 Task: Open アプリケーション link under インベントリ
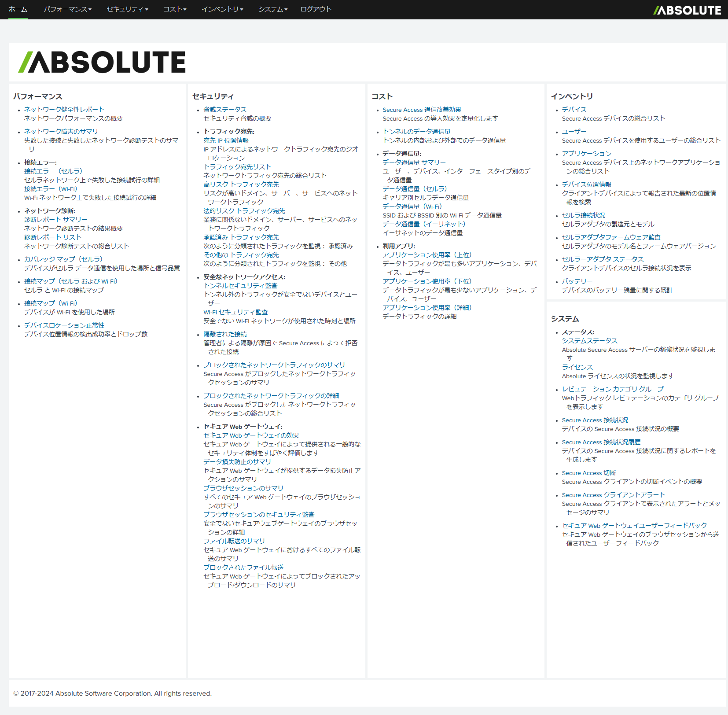587,154
